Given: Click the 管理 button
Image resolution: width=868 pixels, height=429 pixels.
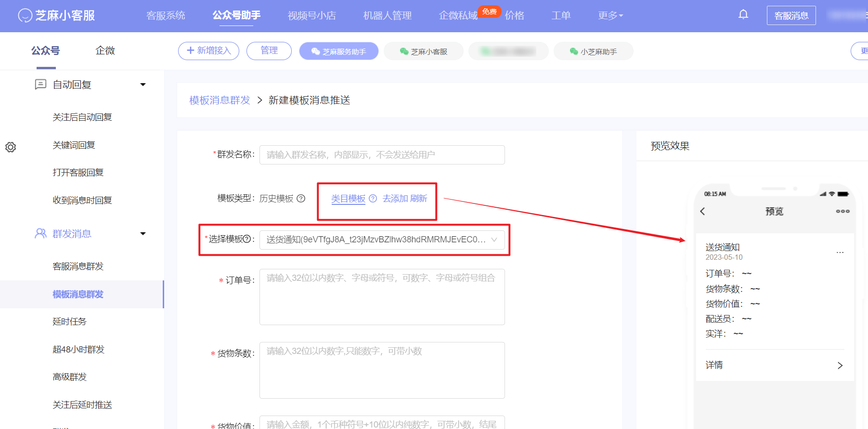Looking at the screenshot, I should [x=269, y=50].
